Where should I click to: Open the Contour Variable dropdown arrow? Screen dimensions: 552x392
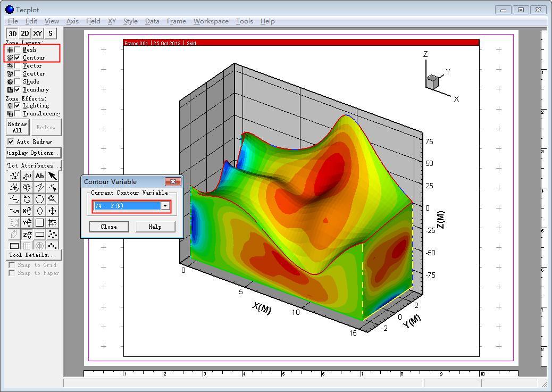pos(165,206)
